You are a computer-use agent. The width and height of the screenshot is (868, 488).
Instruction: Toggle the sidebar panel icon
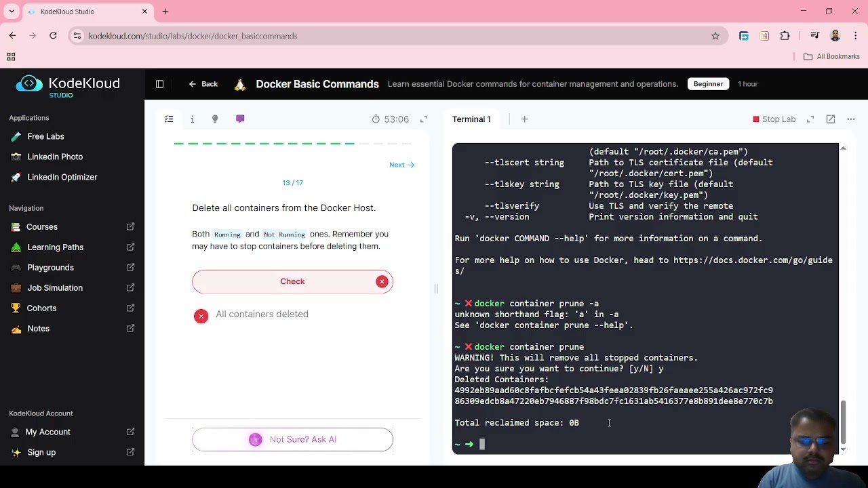[159, 84]
